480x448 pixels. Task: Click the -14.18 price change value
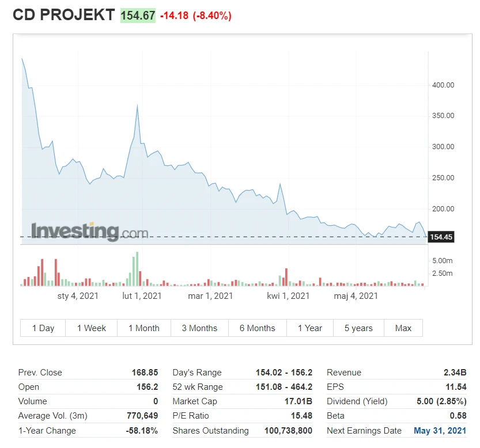[174, 16]
